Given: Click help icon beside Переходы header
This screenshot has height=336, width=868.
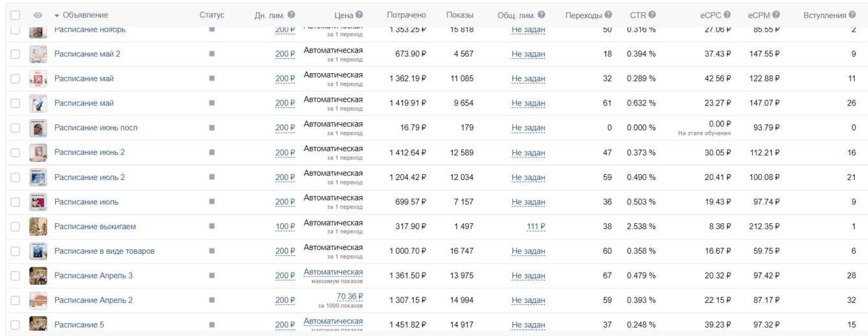Looking at the screenshot, I should (608, 15).
